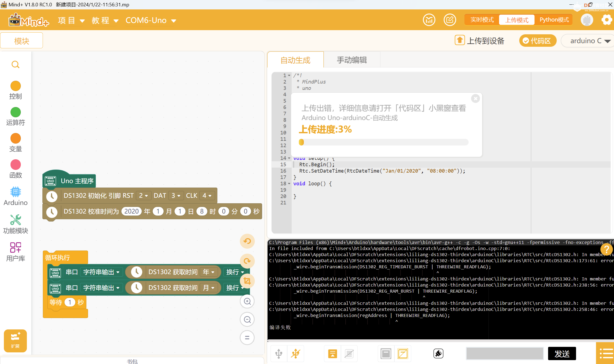Click undo arrow on the workspace

(247, 241)
